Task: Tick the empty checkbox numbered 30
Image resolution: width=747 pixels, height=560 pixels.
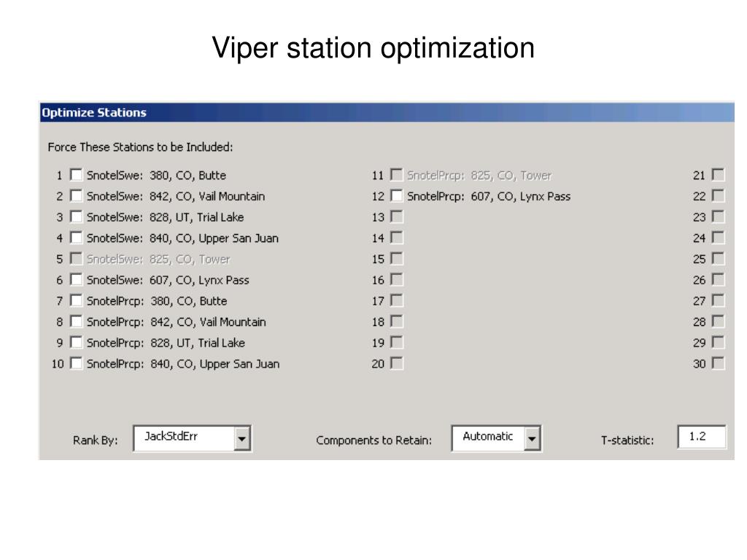Action: [718, 363]
